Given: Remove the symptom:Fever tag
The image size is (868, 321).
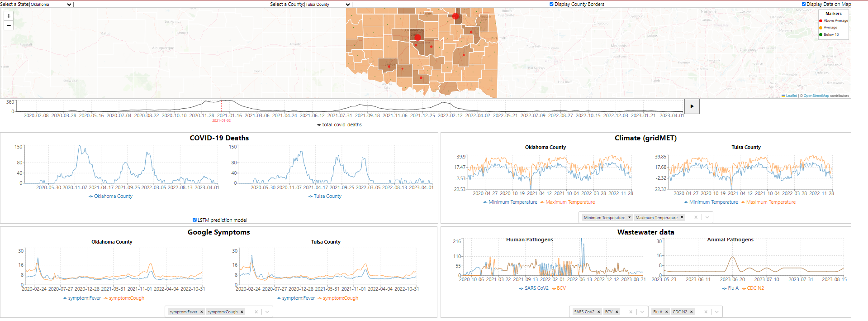Looking at the screenshot, I should (202, 312).
